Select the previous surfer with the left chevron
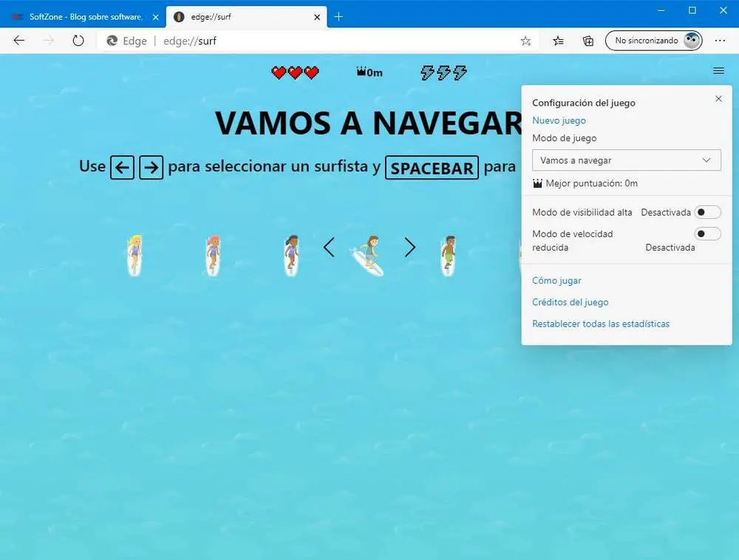The height and width of the screenshot is (560, 739). coord(329,247)
